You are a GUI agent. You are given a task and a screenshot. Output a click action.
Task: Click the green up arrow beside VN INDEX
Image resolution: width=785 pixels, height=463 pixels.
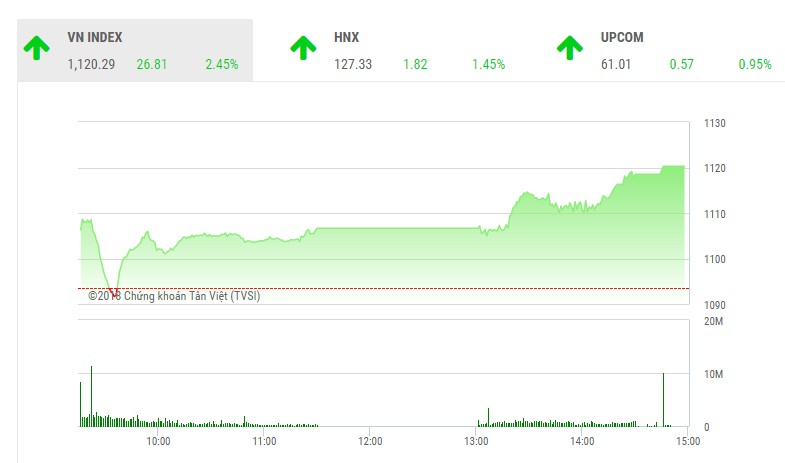[x=37, y=47]
